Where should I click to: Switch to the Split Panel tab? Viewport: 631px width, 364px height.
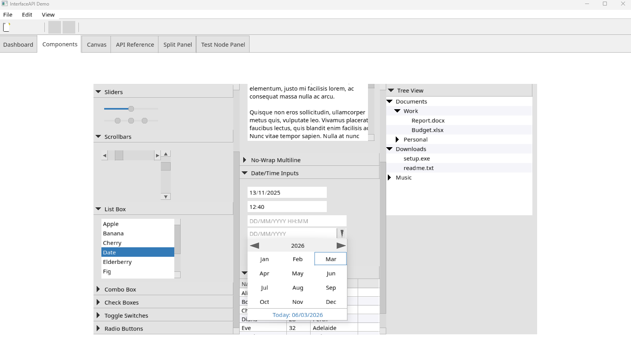pyautogui.click(x=177, y=44)
